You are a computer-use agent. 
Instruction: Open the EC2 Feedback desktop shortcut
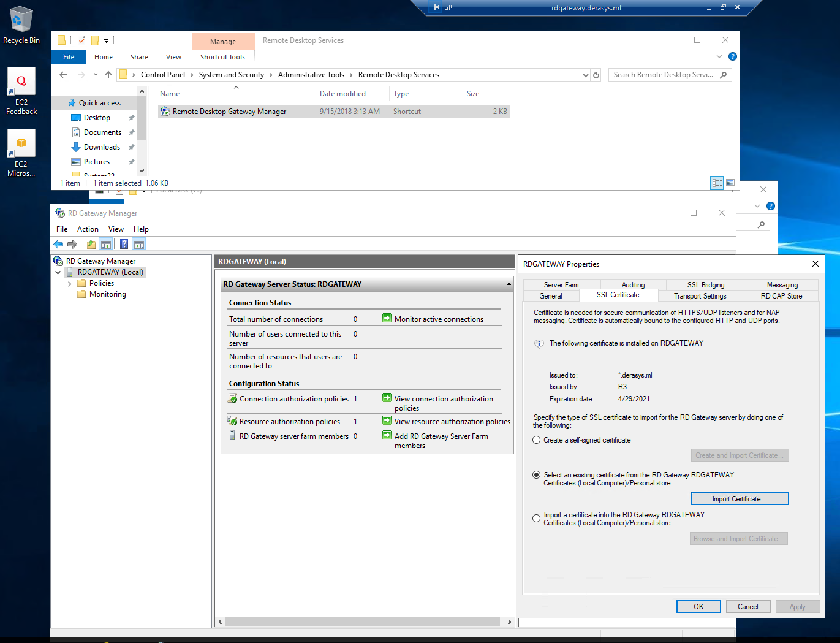click(x=21, y=91)
